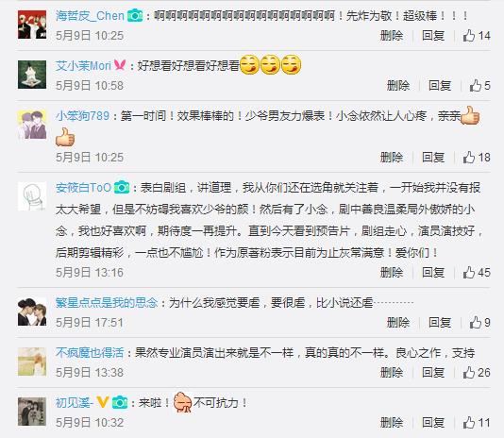504x438 pixels.
Task: Reply (回复) to 不疯魔也得活's comment
Action: pos(433,373)
